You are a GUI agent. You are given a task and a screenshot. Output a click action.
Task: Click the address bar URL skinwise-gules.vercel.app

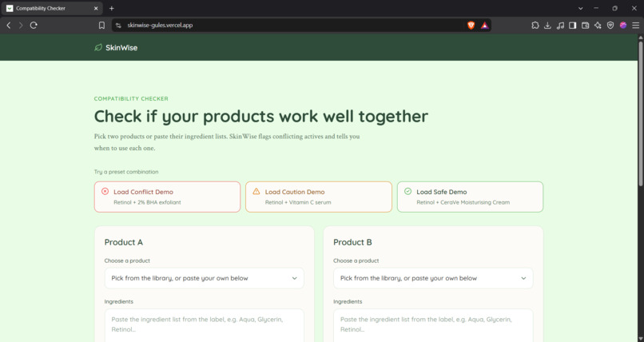tap(160, 26)
